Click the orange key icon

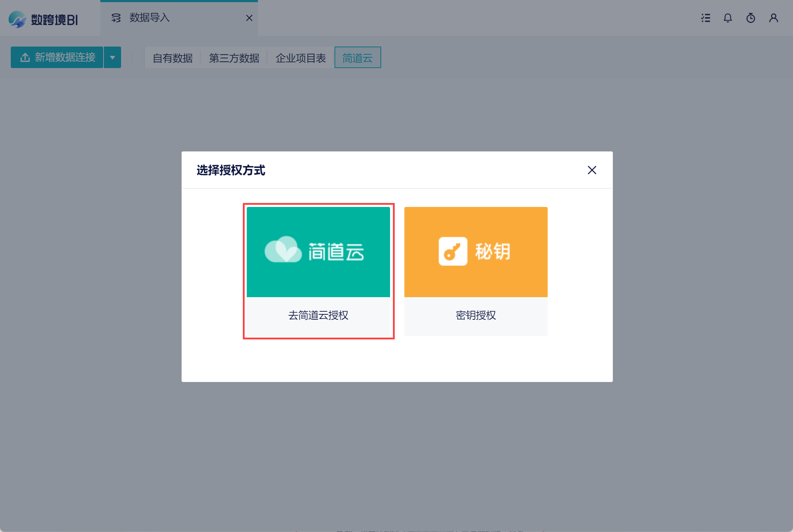click(453, 251)
